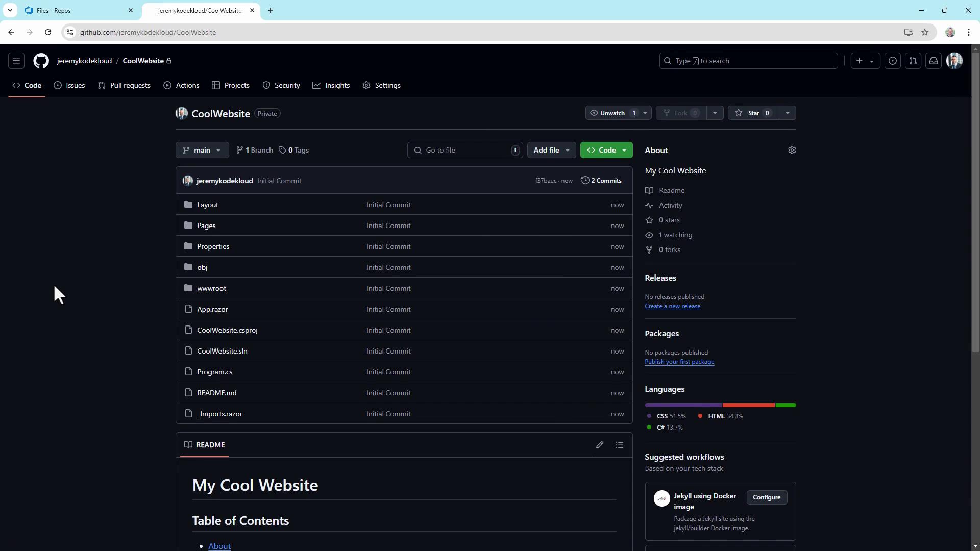This screenshot has height=551, width=980.
Task: Open the Pull requests tab
Action: (x=124, y=85)
